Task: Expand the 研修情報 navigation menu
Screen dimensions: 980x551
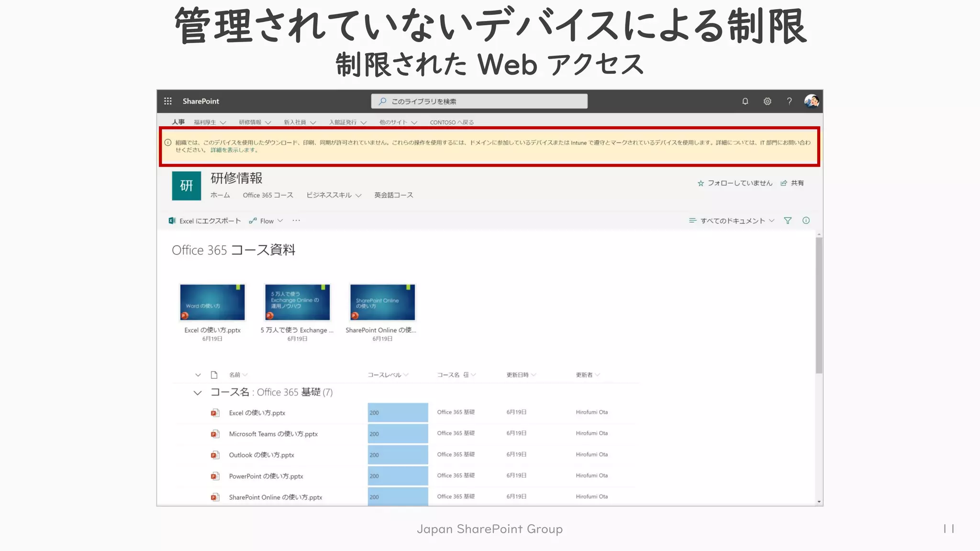Action: [x=268, y=122]
